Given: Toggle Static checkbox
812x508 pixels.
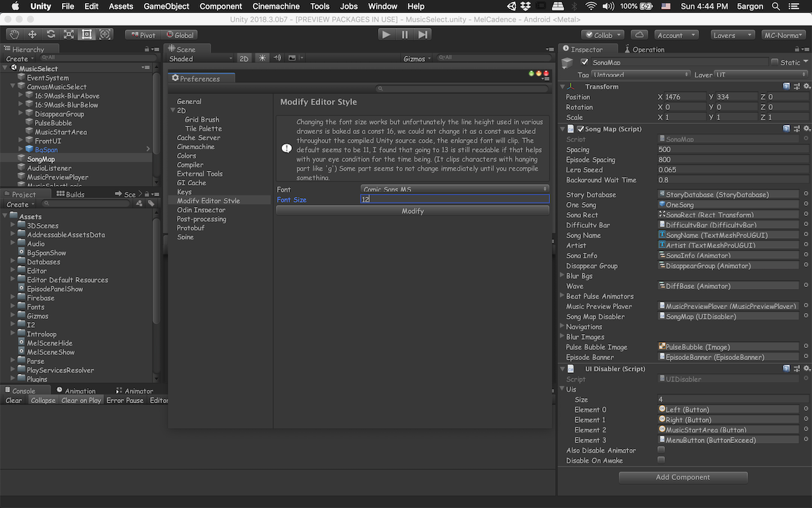Looking at the screenshot, I should coord(775,62).
